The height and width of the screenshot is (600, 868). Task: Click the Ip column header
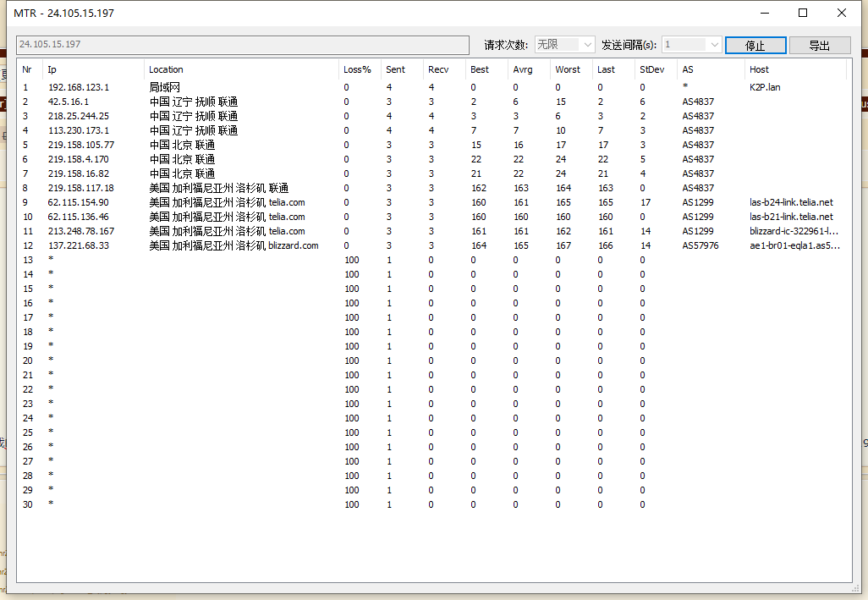52,69
